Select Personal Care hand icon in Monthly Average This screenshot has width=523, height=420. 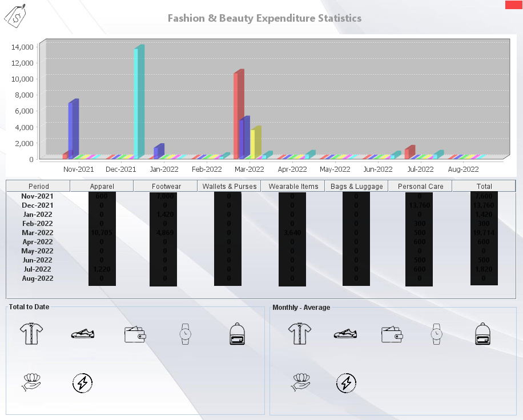point(301,382)
